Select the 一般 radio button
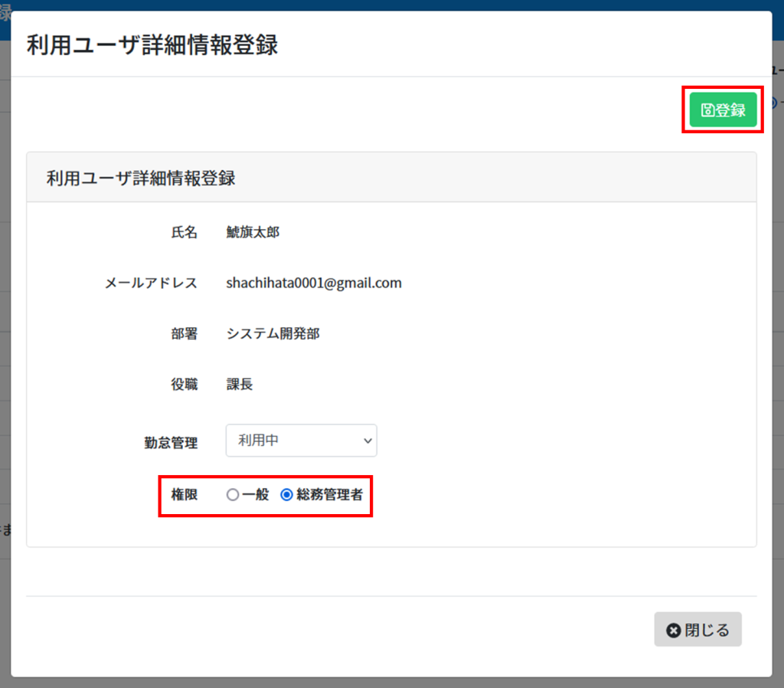 click(x=233, y=495)
